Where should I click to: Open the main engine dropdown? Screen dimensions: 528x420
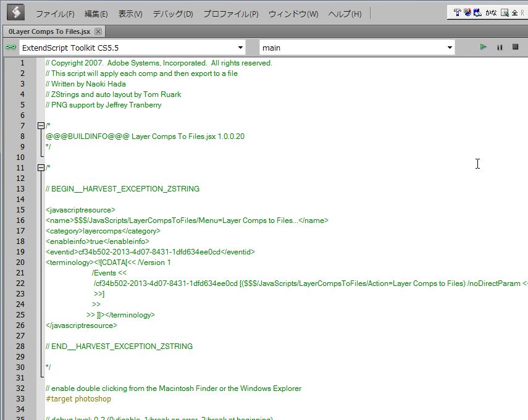point(357,48)
